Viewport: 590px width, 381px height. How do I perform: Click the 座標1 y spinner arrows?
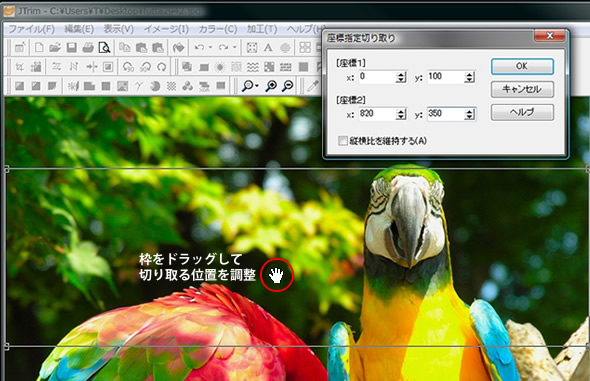pos(470,77)
